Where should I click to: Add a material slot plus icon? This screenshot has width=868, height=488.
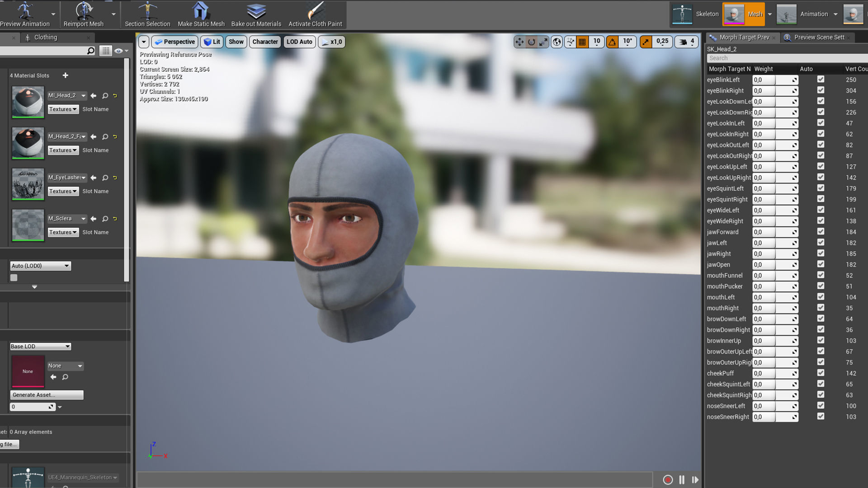click(x=66, y=75)
